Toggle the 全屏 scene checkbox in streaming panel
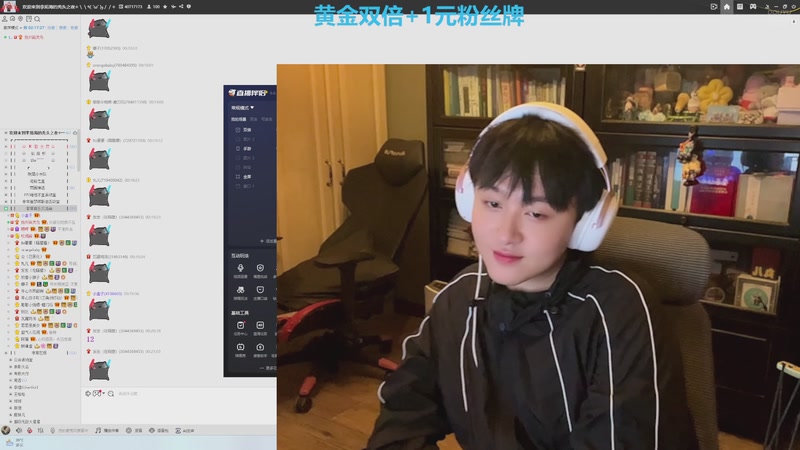This screenshot has width=800, height=450. [x=238, y=177]
